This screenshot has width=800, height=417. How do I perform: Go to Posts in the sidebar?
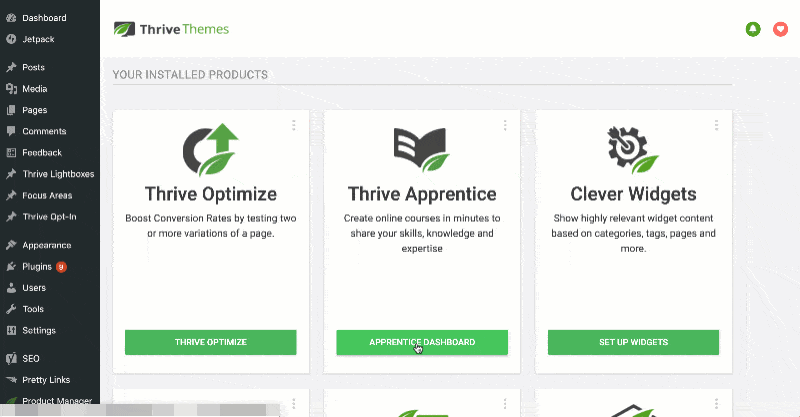(33, 68)
